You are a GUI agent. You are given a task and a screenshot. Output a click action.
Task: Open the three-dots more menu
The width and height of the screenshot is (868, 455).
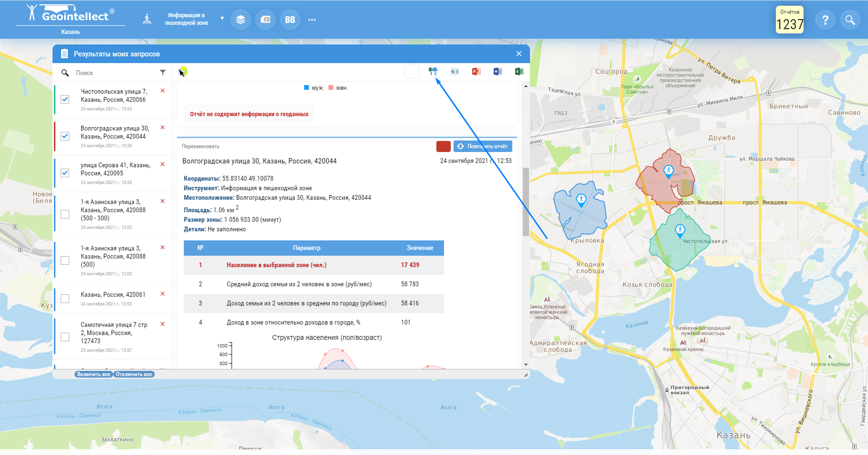[312, 20]
